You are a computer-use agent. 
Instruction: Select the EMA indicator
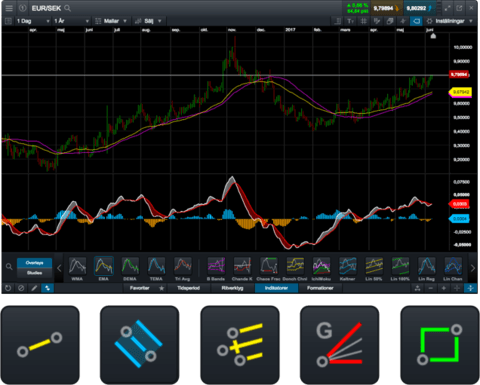tap(104, 269)
